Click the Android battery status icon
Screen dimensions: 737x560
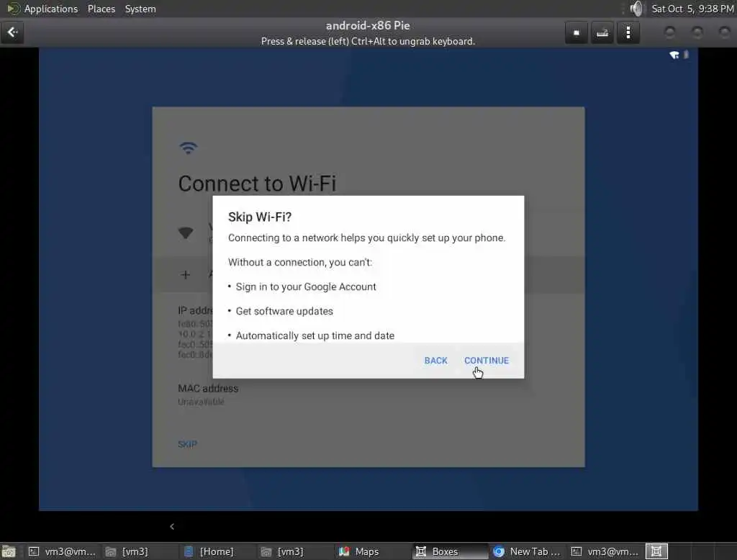686,55
